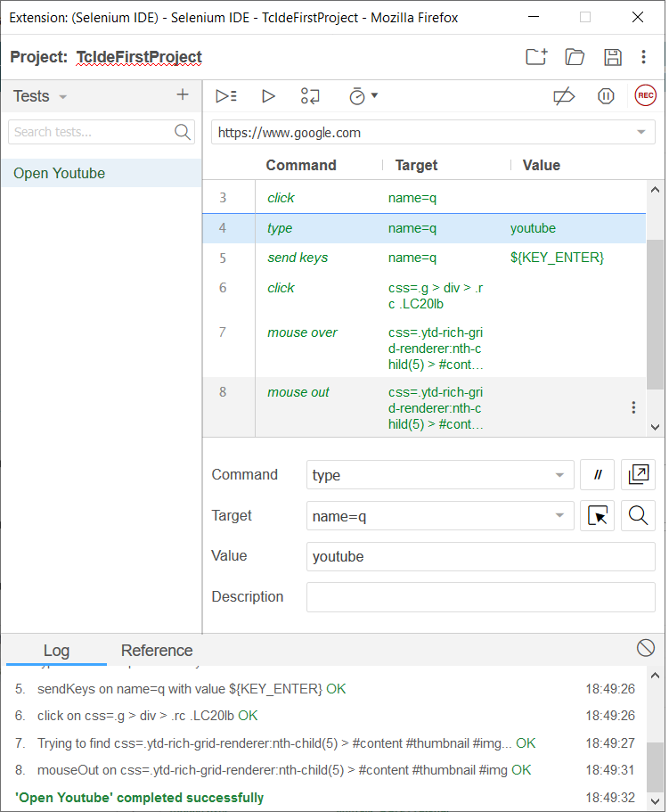Click empty Description field

click(481, 597)
